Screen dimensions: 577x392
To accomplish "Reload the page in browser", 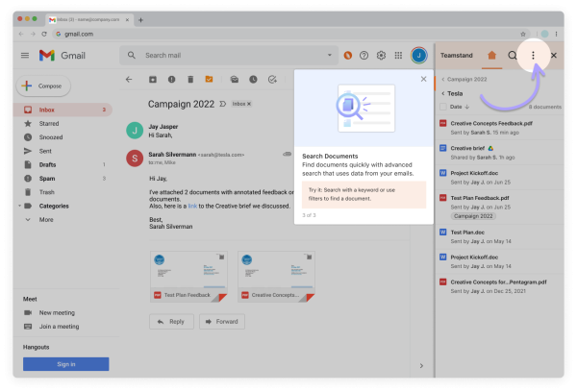I will click(44, 34).
